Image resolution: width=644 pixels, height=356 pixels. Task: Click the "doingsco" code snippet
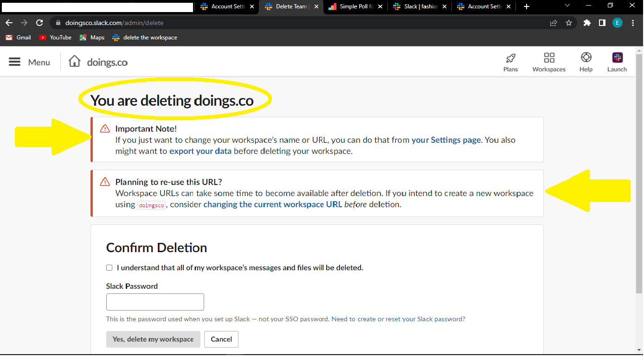[x=152, y=205]
